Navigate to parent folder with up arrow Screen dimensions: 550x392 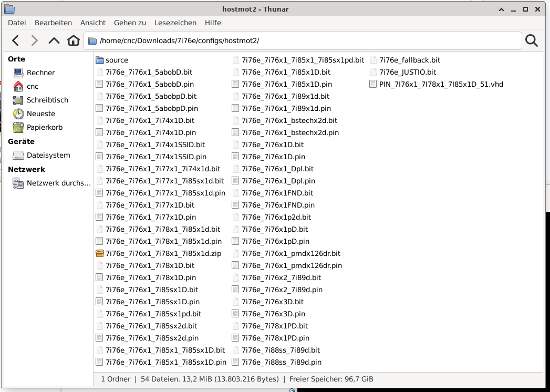(54, 41)
